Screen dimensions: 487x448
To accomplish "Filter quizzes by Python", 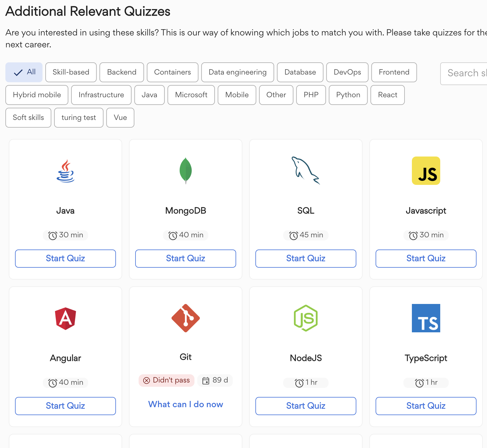I will point(348,95).
